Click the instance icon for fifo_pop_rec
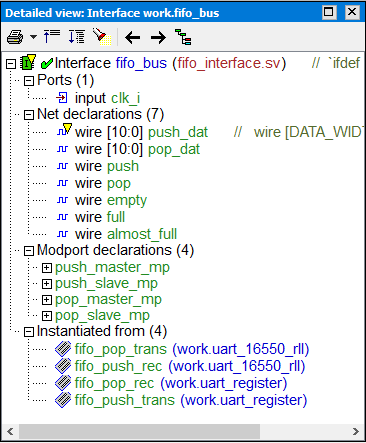The image size is (366, 443). 63,383
